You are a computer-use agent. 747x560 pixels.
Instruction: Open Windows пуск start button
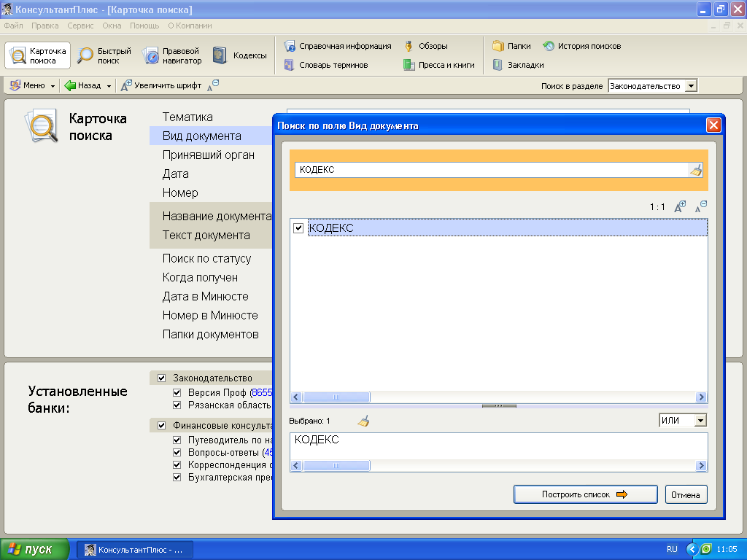point(34,549)
